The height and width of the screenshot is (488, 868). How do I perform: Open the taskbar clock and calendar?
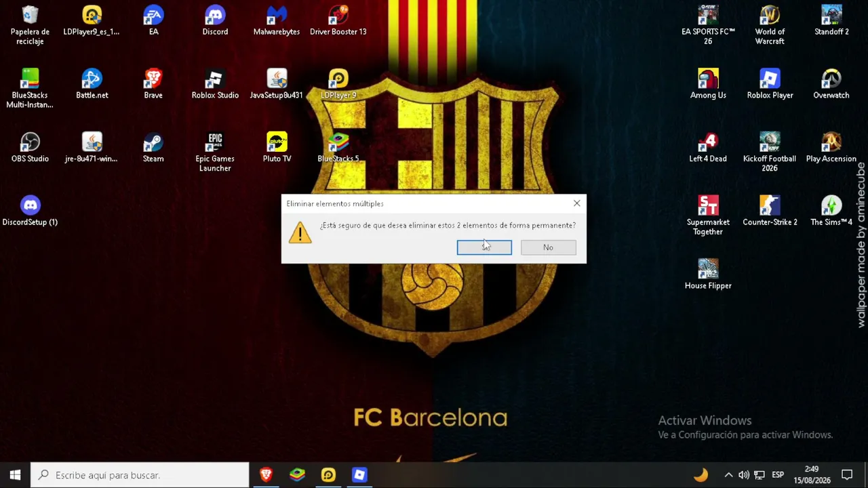(812, 475)
